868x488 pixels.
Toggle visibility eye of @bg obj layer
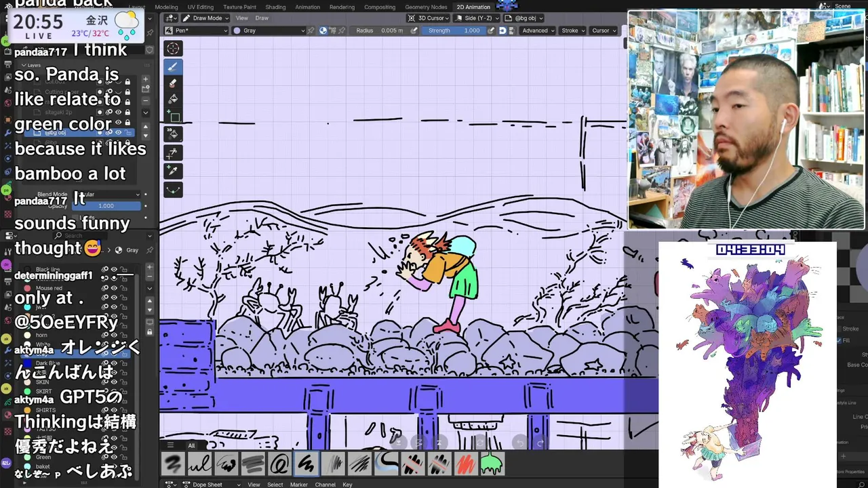(118, 132)
